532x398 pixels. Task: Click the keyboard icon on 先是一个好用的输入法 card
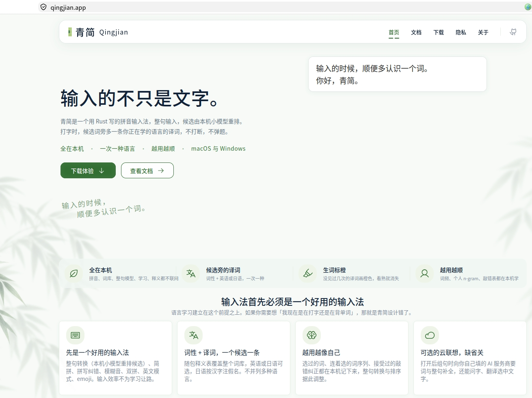[x=75, y=335]
